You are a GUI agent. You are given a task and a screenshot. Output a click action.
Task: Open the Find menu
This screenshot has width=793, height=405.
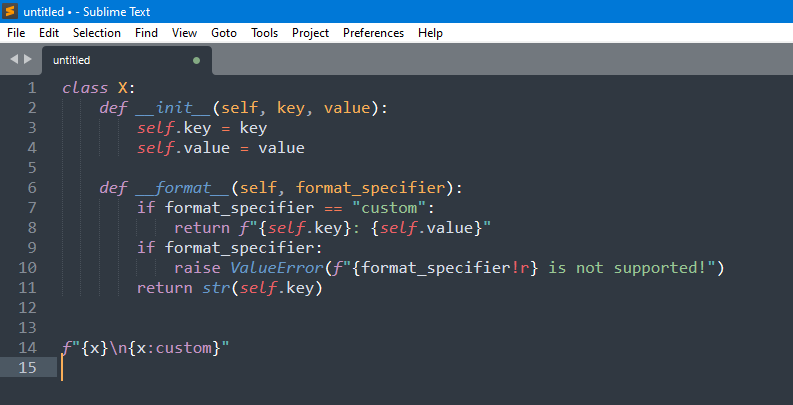[146, 33]
